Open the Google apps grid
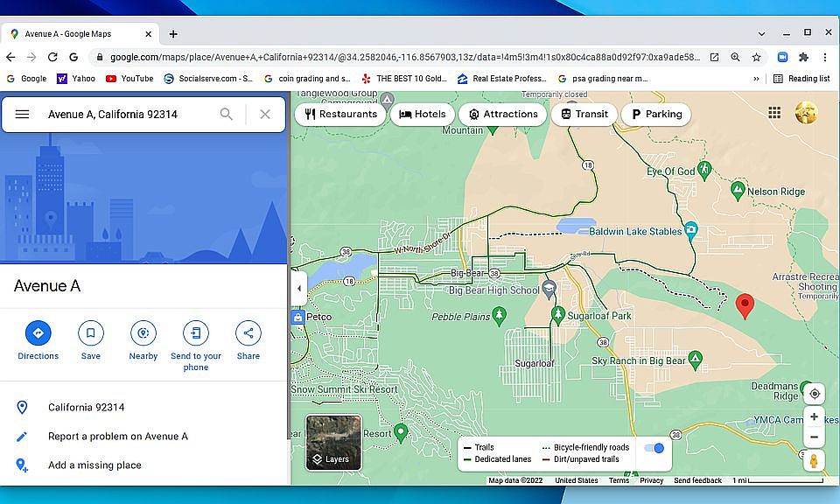This screenshot has width=840, height=504. point(774,113)
